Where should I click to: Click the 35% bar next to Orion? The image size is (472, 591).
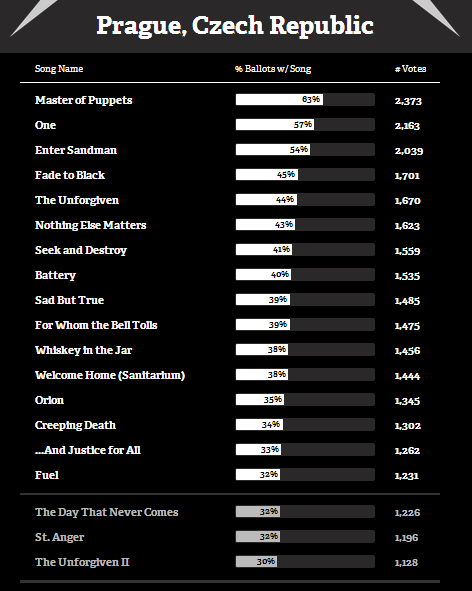[x=305, y=400]
